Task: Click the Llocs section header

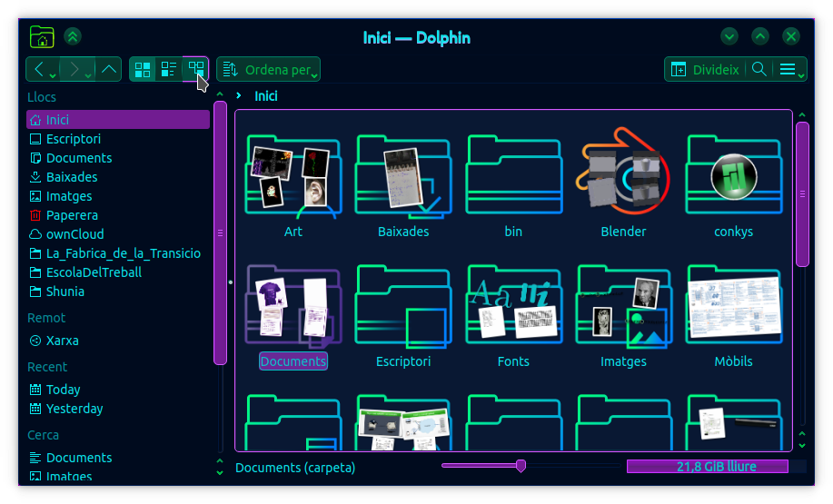Action: pos(42,97)
